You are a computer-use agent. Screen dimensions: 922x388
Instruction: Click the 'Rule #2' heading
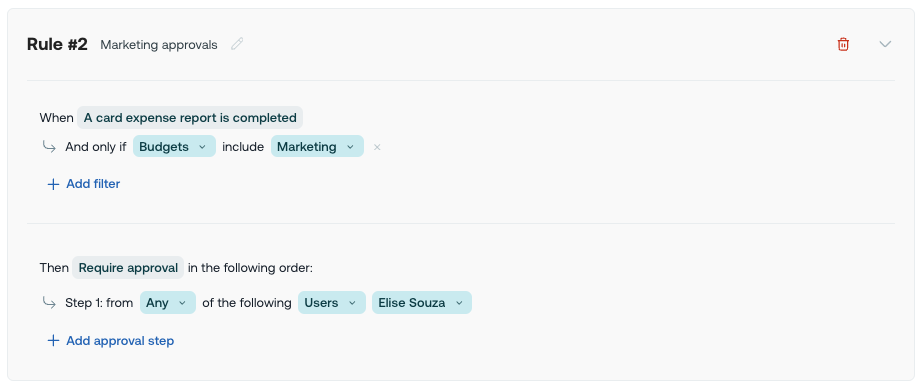(x=57, y=44)
